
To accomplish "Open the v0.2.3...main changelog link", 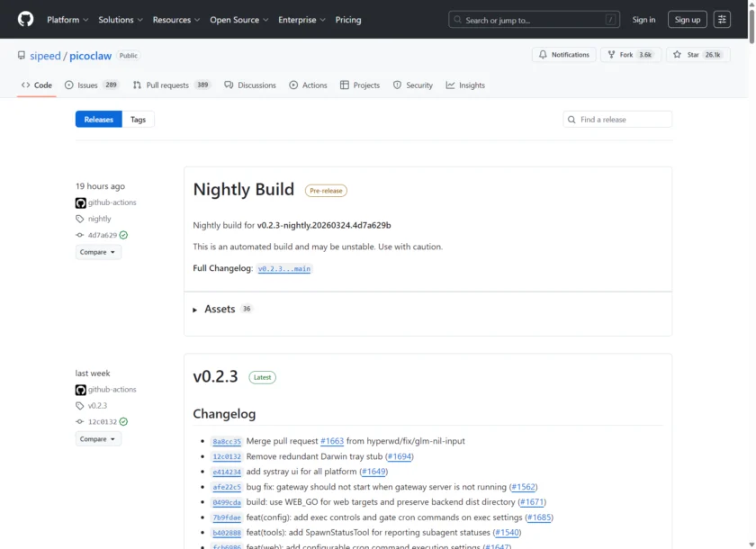I will click(x=283, y=269).
